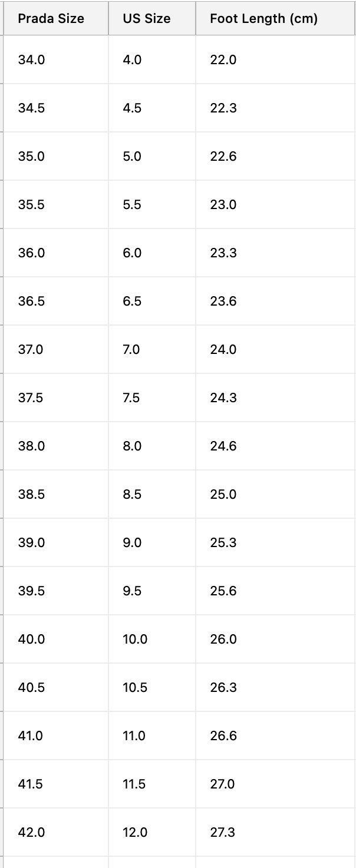Click the Prada Size cell 34.0
Viewport: 356px width, 868px height.
point(56,59)
